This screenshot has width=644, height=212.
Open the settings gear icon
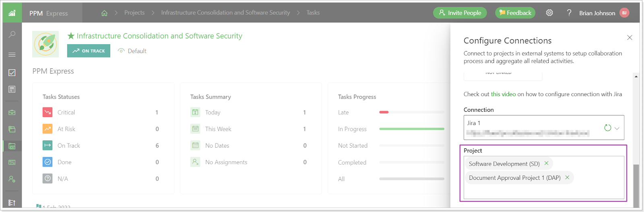[x=549, y=13]
